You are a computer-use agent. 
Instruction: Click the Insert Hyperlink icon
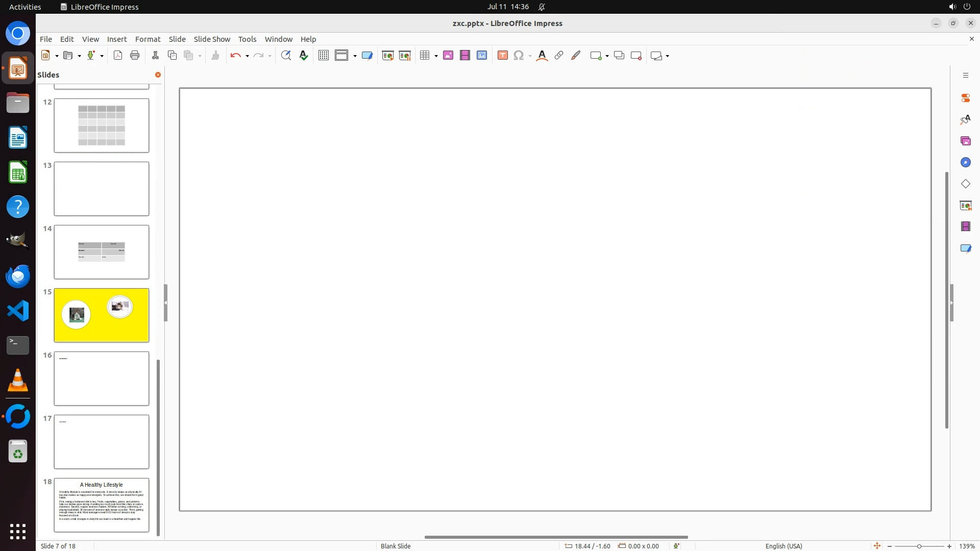coord(559,56)
